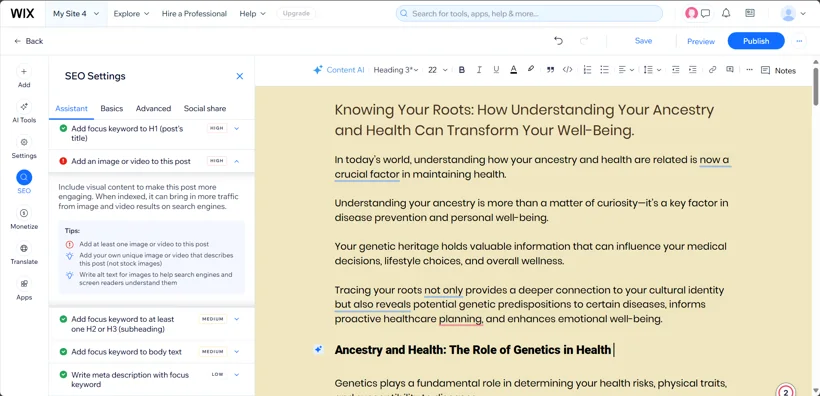Click the editor vertical scrollbar
The height and width of the screenshot is (396, 820).
tap(815, 86)
